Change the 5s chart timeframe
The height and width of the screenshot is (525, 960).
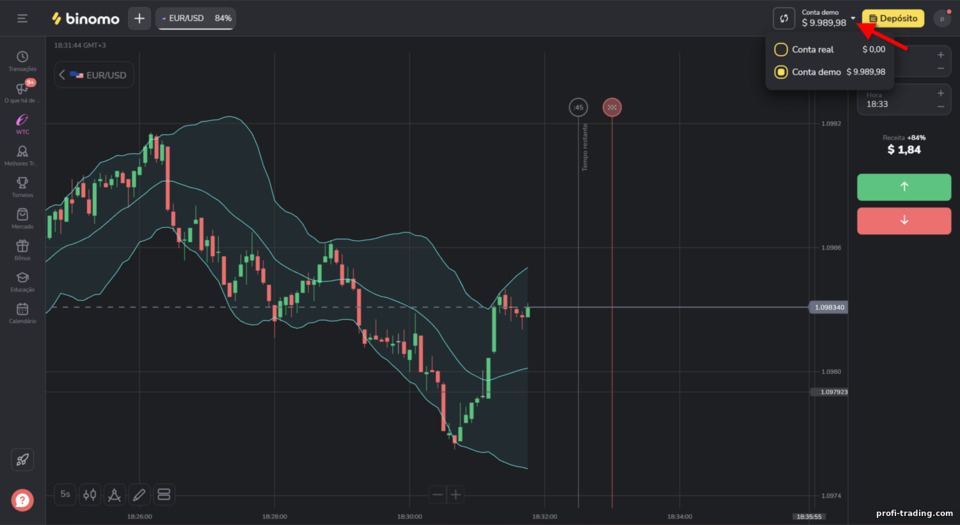point(65,494)
